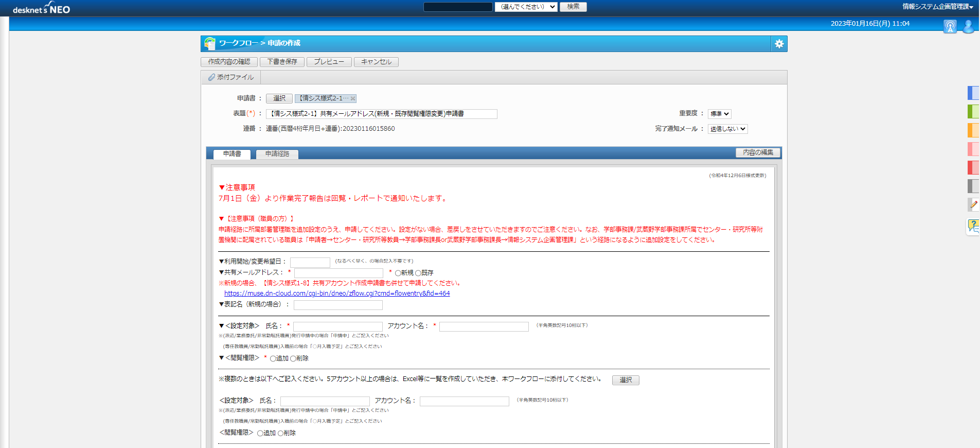980x448 pixels.
Task: Open the user profile silhouette icon
Action: (x=968, y=26)
